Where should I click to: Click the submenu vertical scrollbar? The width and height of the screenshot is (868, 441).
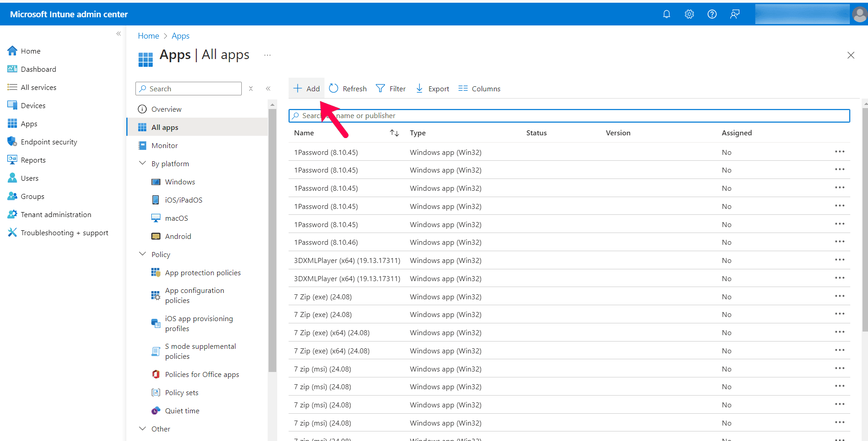coord(272,241)
